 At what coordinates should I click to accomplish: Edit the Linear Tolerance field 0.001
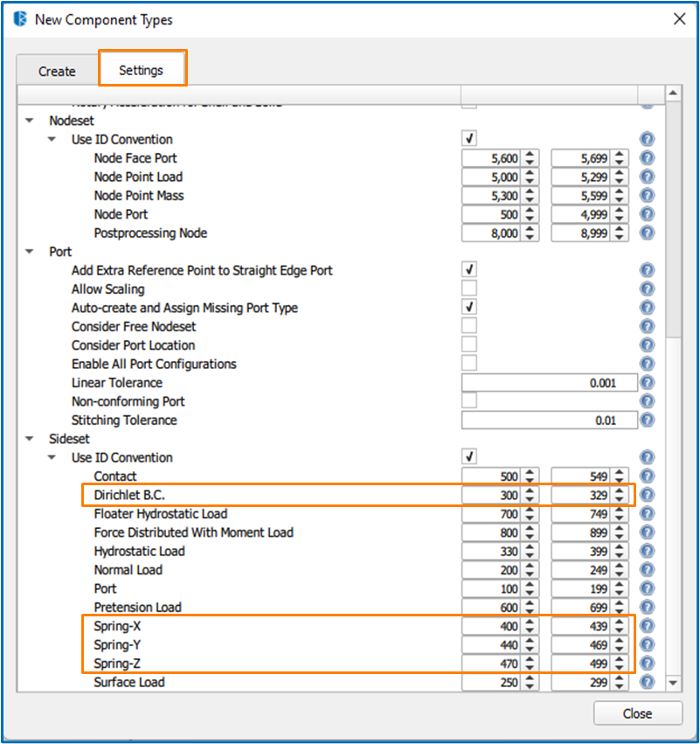549,382
